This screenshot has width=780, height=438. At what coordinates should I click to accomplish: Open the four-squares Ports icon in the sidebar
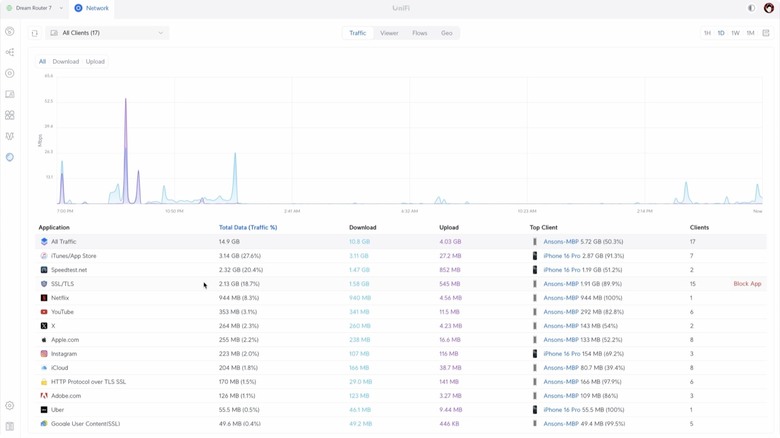(x=9, y=115)
